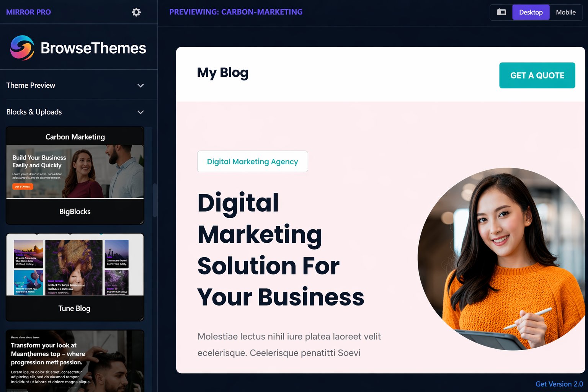Expand the Theme Preview section chevron
Image resolution: width=588 pixels, height=392 pixels.
point(140,86)
